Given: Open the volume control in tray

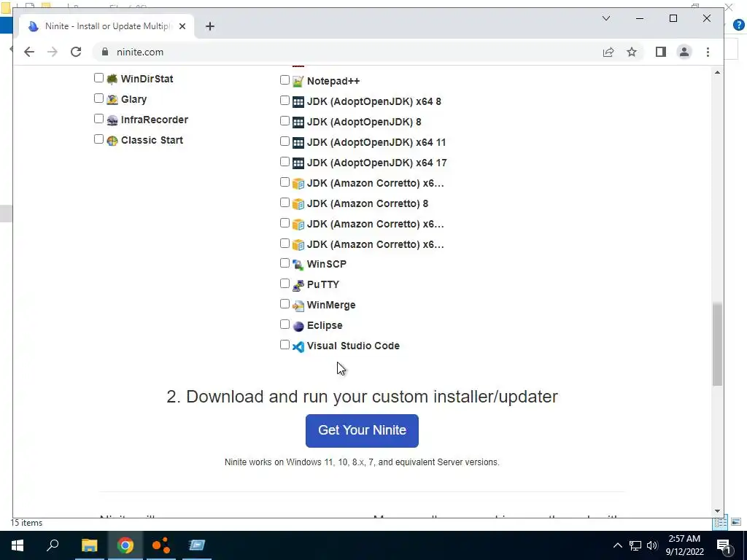Looking at the screenshot, I should click(x=653, y=545).
